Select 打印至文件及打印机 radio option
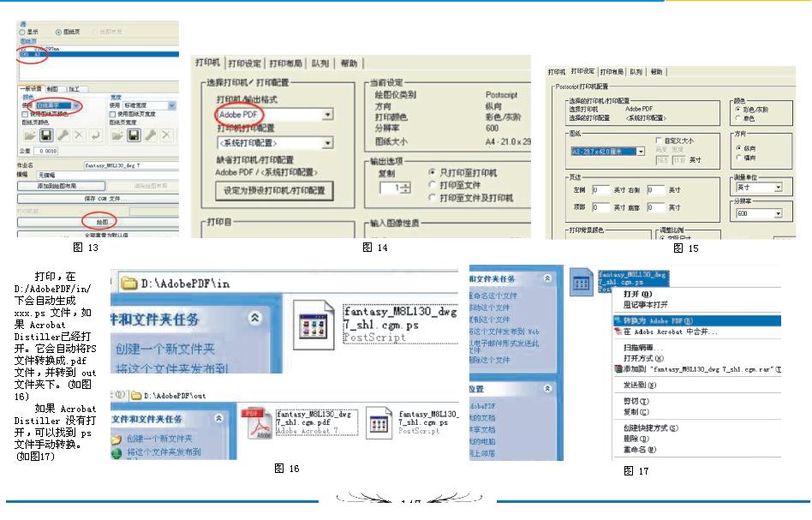 tap(432, 197)
